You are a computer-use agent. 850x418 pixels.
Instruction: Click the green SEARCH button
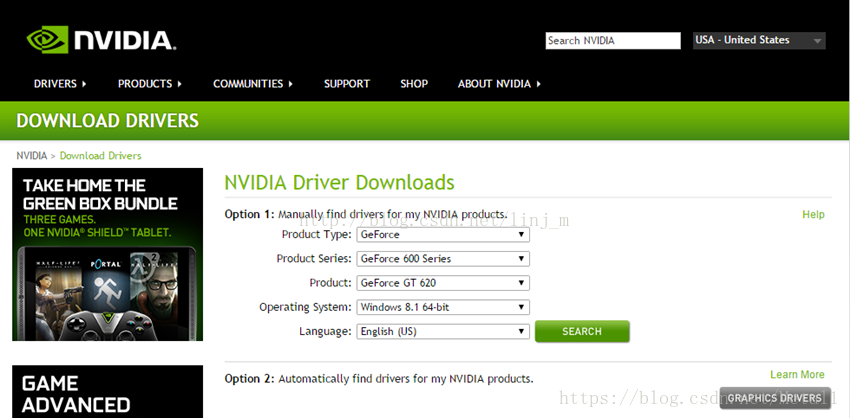coord(582,331)
